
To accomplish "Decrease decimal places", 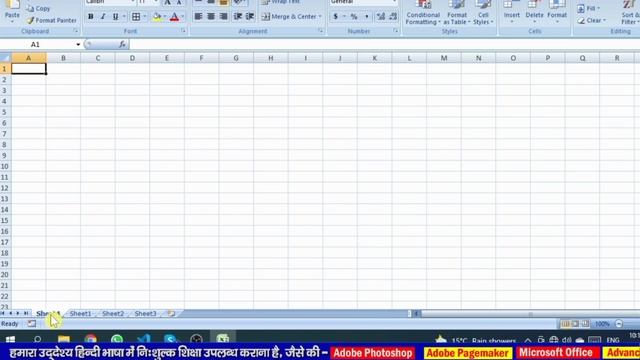I will [x=393, y=17].
